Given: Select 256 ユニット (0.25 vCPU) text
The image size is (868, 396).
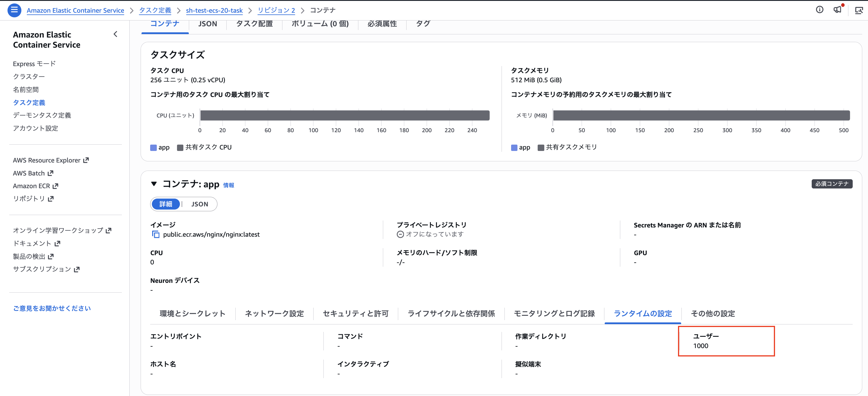Looking at the screenshot, I should pyautogui.click(x=187, y=80).
